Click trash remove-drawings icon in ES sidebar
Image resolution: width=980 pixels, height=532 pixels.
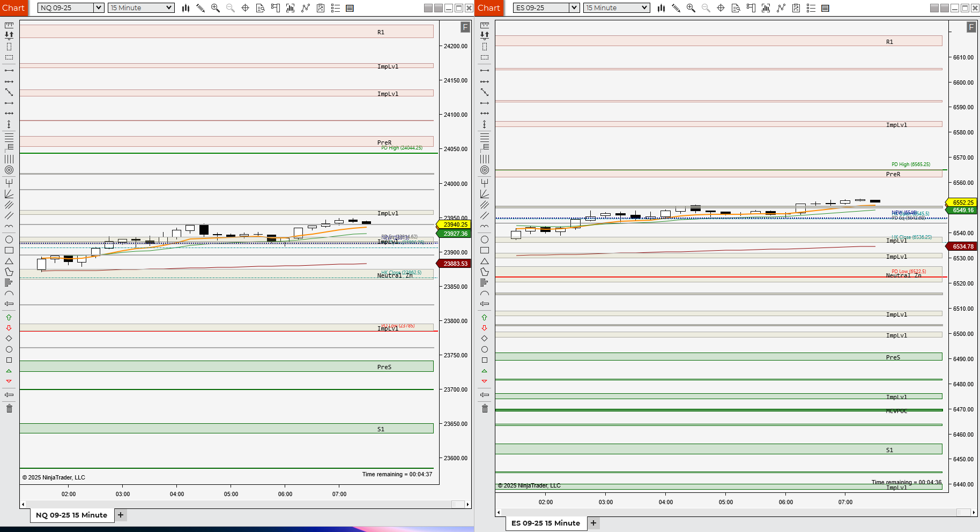pyautogui.click(x=485, y=409)
